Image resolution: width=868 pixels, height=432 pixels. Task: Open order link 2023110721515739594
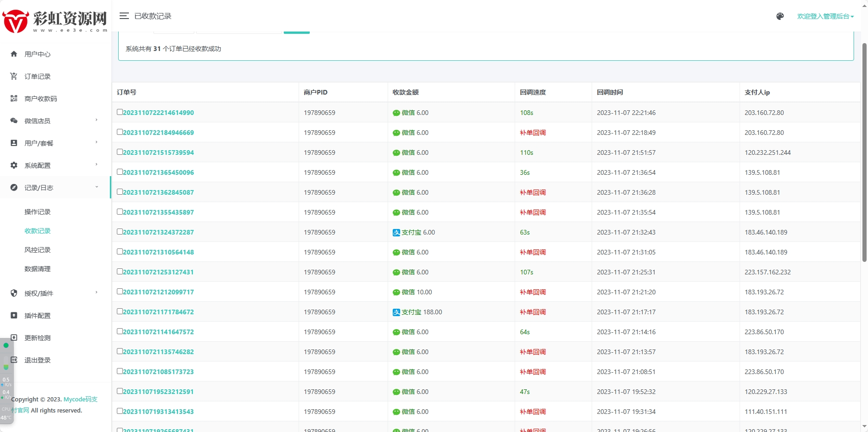pos(159,152)
